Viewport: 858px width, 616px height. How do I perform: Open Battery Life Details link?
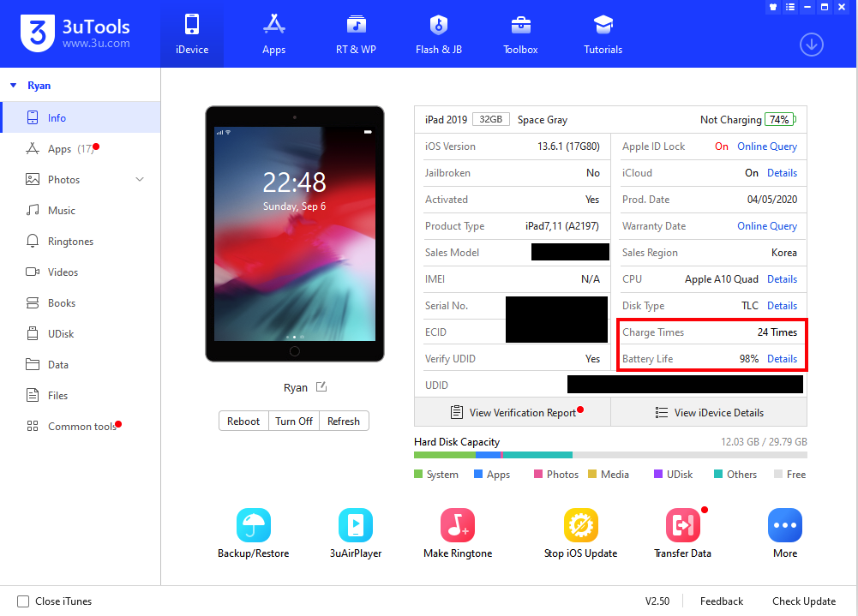click(x=782, y=359)
